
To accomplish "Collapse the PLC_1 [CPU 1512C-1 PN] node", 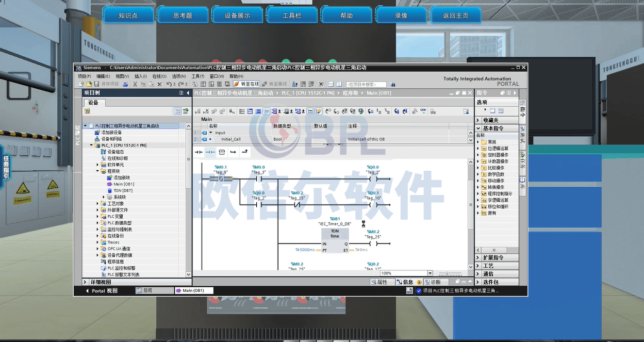I will coord(91,145).
